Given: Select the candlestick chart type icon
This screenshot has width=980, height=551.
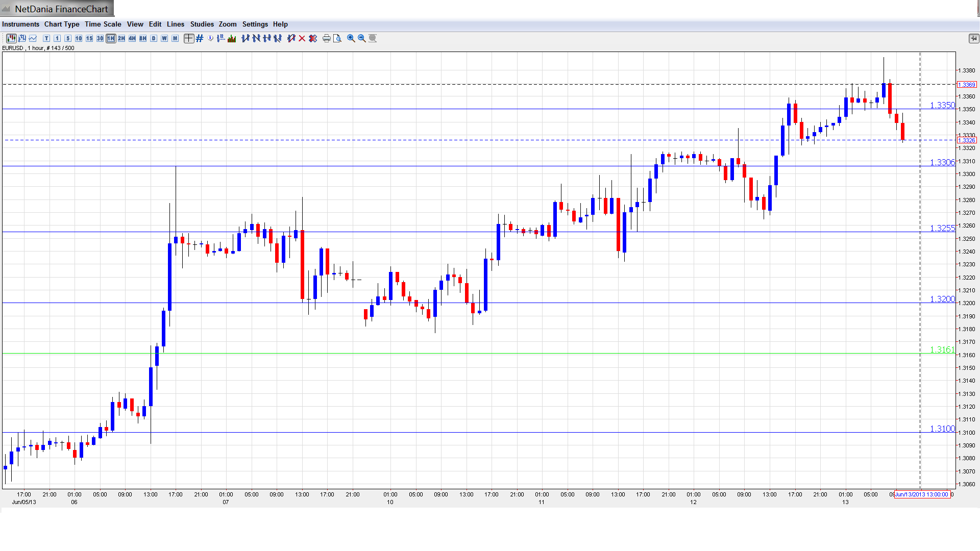Looking at the screenshot, I should point(11,38).
